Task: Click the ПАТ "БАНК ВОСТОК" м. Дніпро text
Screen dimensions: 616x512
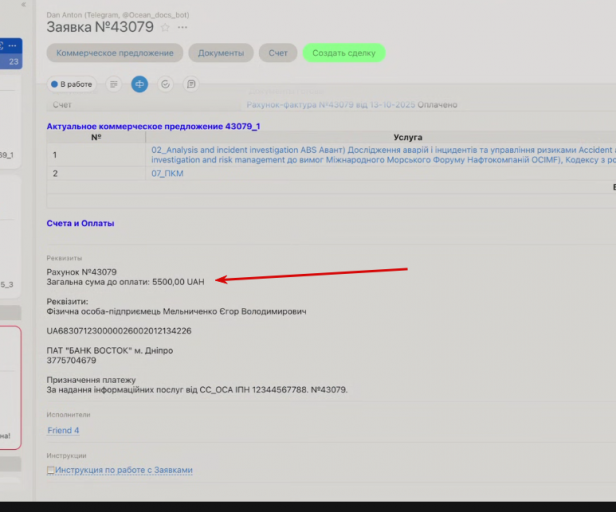Action: pyautogui.click(x=110, y=351)
